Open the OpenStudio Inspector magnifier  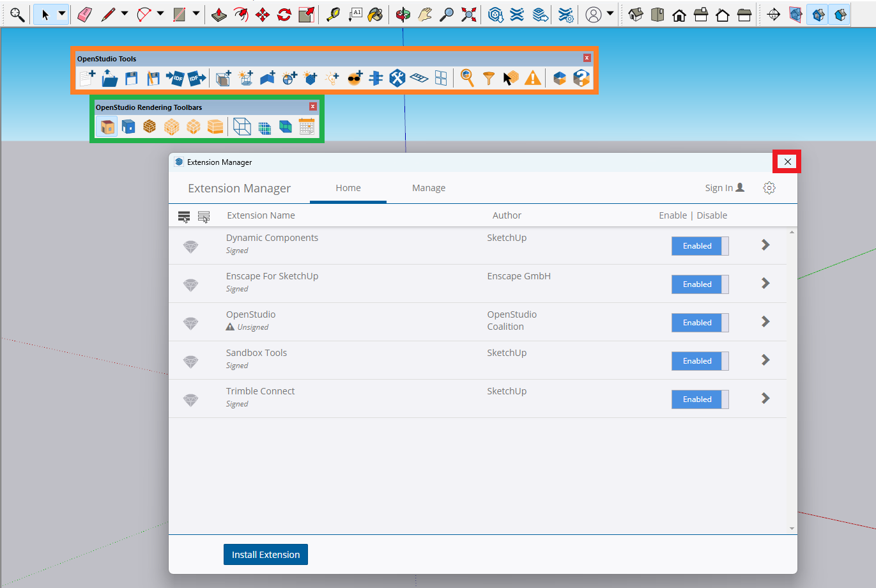(467, 78)
